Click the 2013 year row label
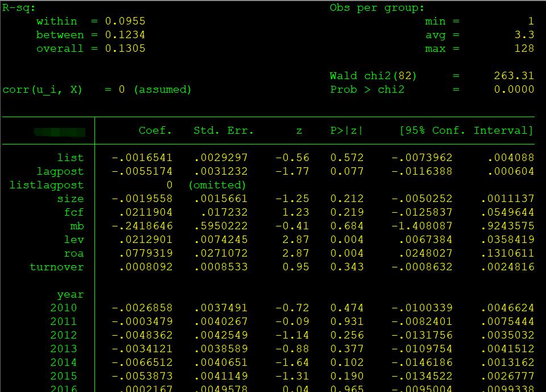546x392 pixels. pyautogui.click(x=64, y=349)
